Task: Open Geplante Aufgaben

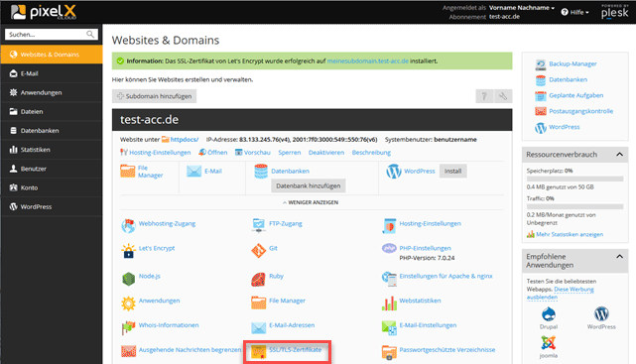Action: pos(575,95)
